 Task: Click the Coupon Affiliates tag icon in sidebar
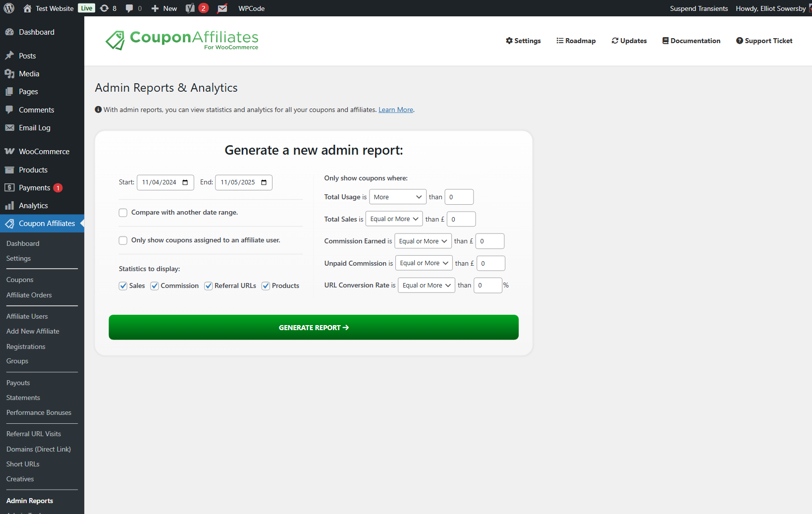click(x=9, y=224)
